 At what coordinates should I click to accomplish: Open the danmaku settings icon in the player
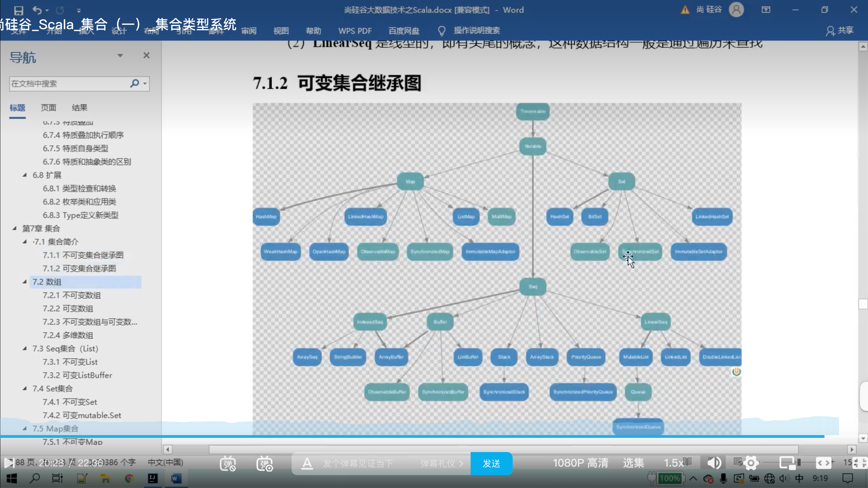tap(265, 463)
